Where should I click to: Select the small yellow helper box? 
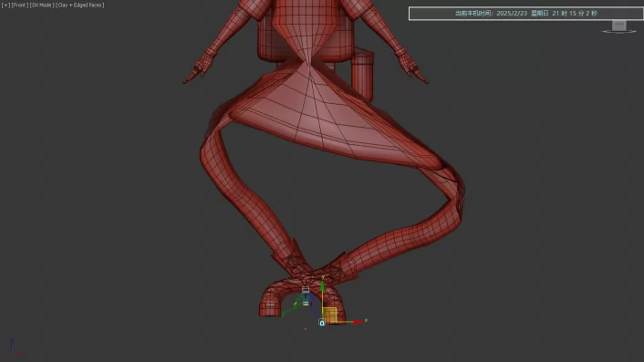click(306, 303)
